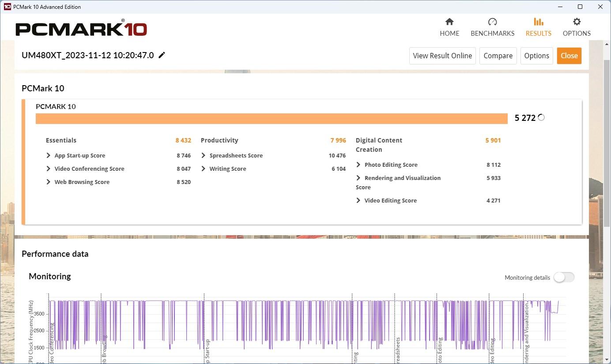The width and height of the screenshot is (611, 364).
Task: Click the pencil icon to rename result
Action: point(162,55)
